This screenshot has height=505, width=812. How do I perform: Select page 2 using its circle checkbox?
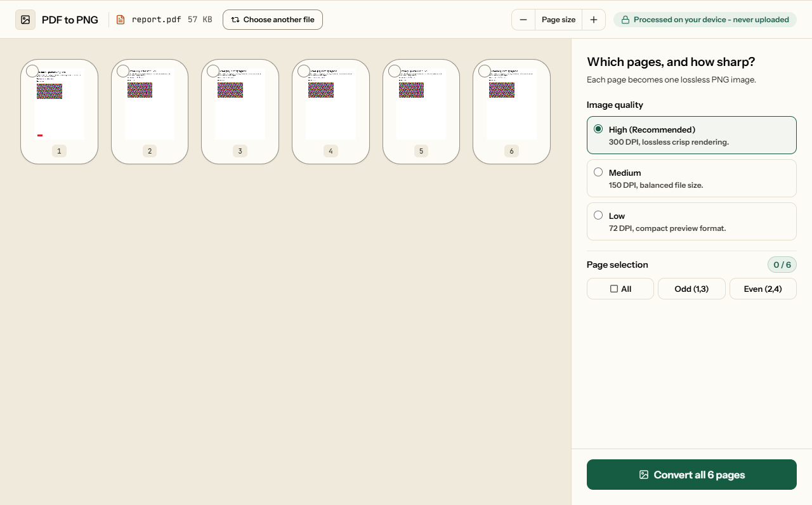point(123,71)
